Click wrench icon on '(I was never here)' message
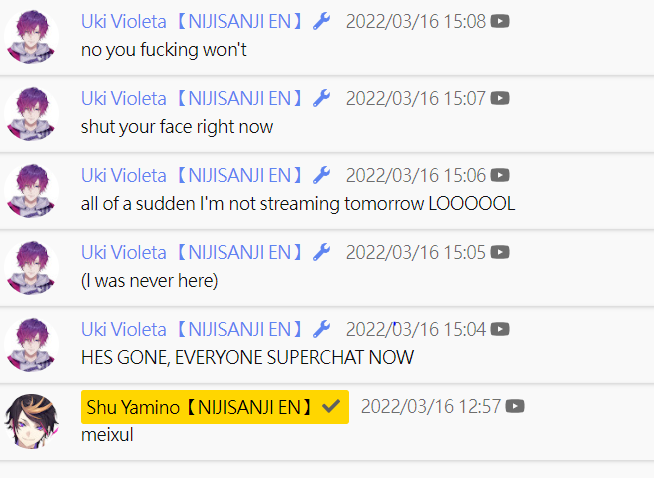The width and height of the screenshot is (654, 478). tap(321, 252)
